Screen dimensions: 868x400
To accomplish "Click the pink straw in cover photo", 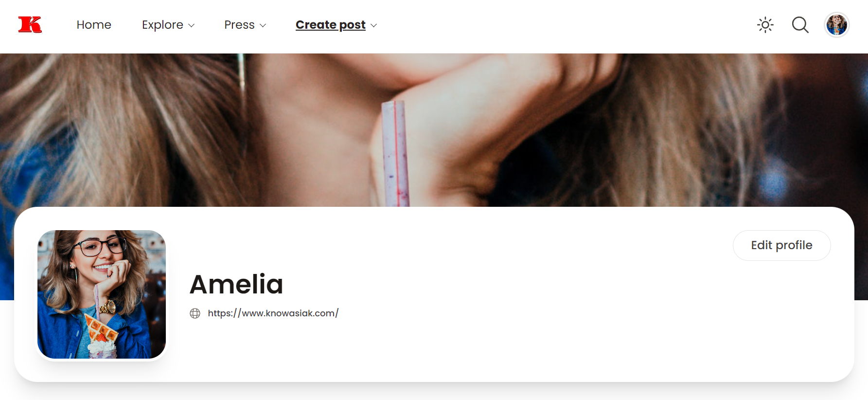I will point(395,153).
